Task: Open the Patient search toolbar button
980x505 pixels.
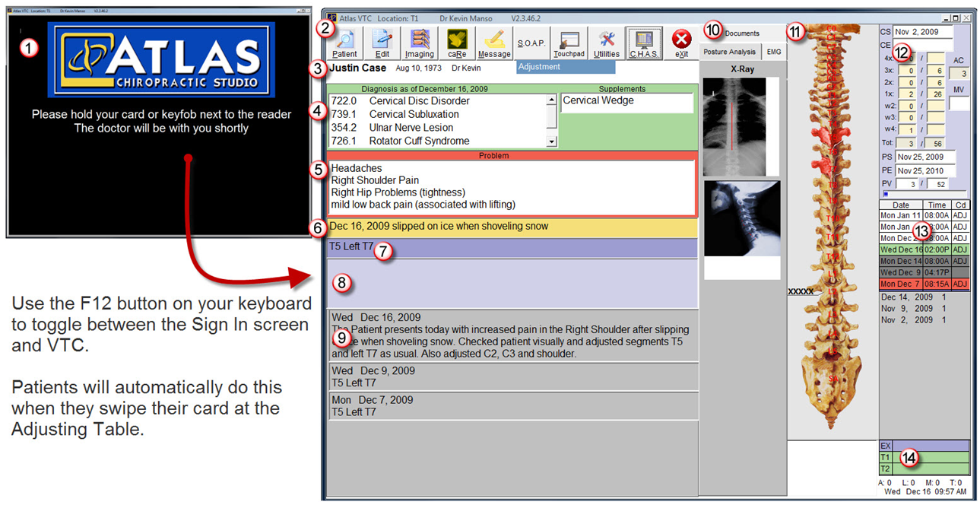Action: tap(345, 43)
